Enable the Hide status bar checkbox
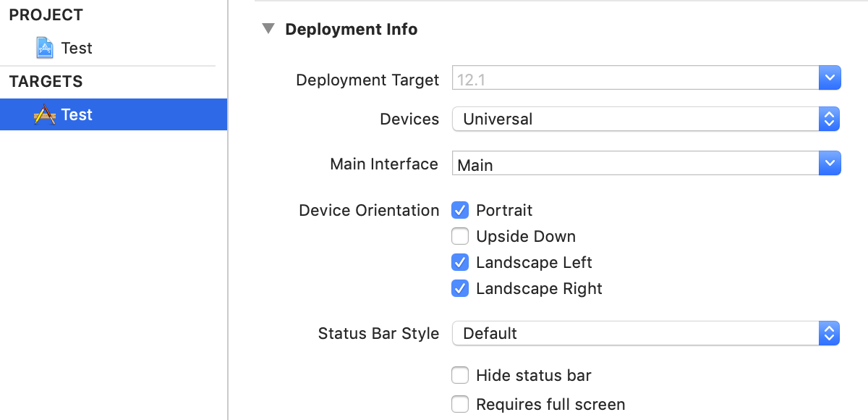Viewport: 868px width, 420px height. [x=460, y=376]
